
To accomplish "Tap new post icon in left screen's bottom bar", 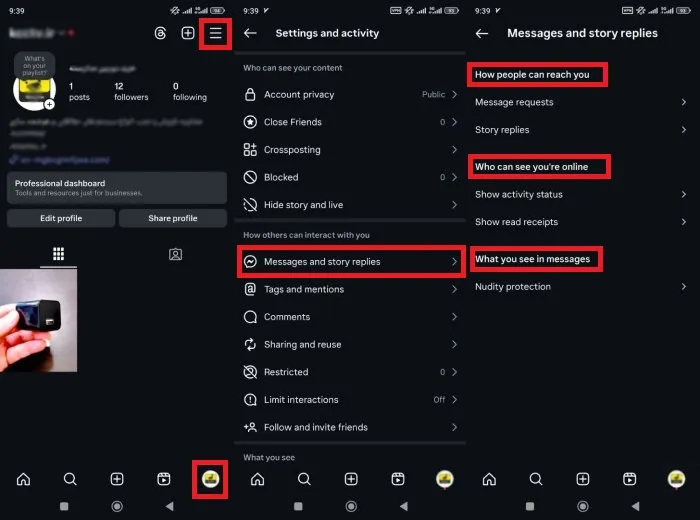I will (x=117, y=479).
